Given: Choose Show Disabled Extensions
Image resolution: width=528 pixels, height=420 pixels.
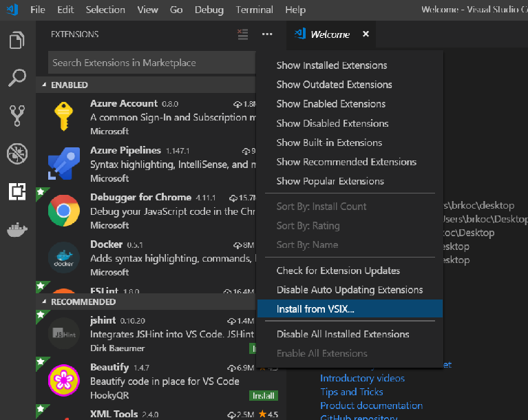Looking at the screenshot, I should [350, 123].
